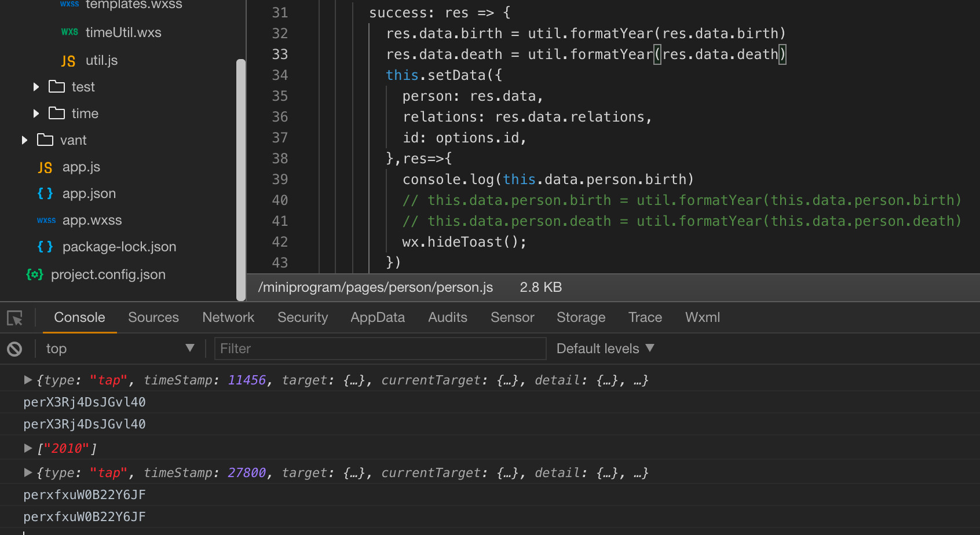
Task: Click the wxs icon beside timeUtil.wxs
Action: point(70,32)
